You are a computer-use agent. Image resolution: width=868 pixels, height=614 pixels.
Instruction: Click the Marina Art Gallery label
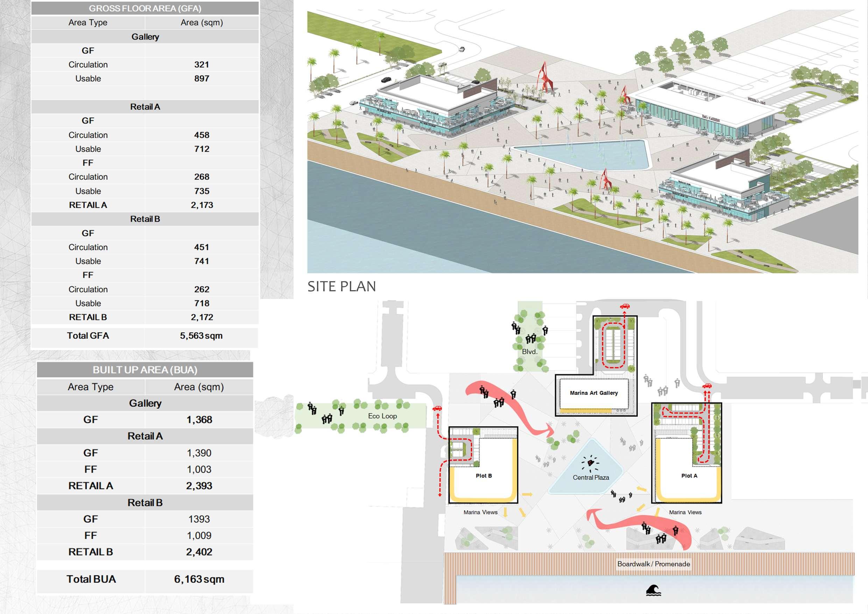[594, 393]
